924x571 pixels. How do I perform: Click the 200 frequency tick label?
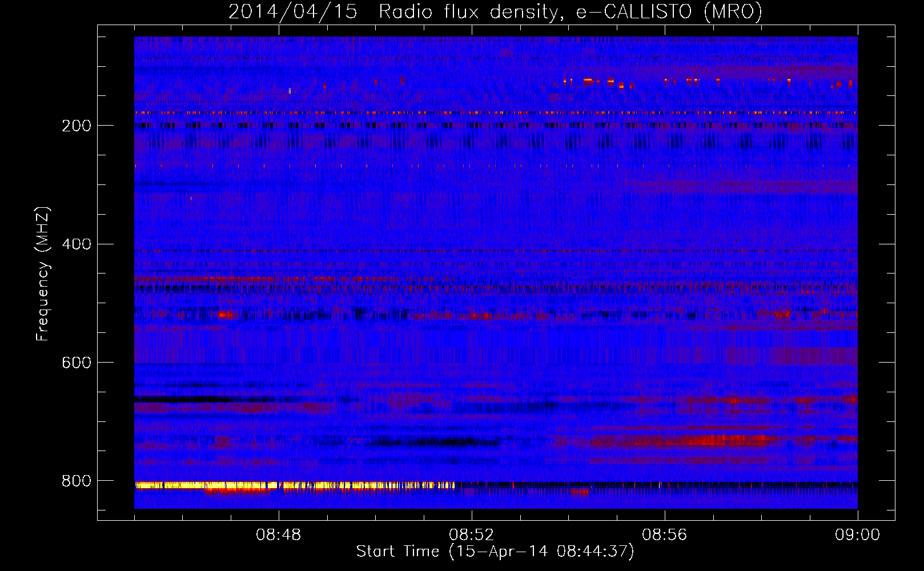[x=77, y=126]
